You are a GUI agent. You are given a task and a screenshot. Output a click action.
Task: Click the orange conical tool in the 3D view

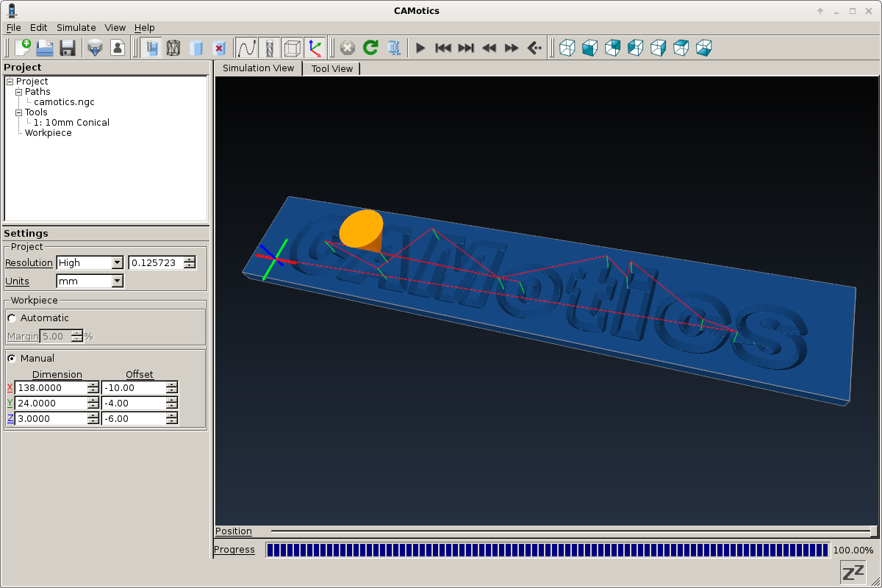click(x=362, y=229)
